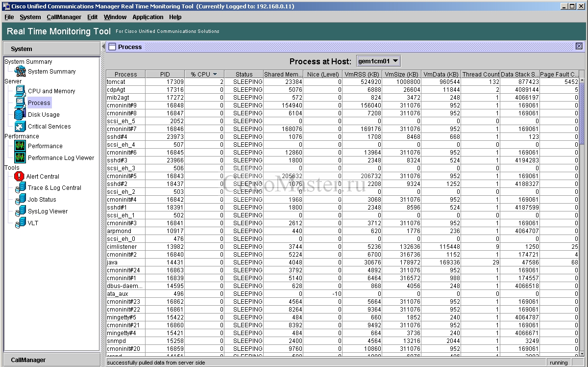The height and width of the screenshot is (367, 588).
Task: Click the CPU and Memory icon
Action: [20, 91]
